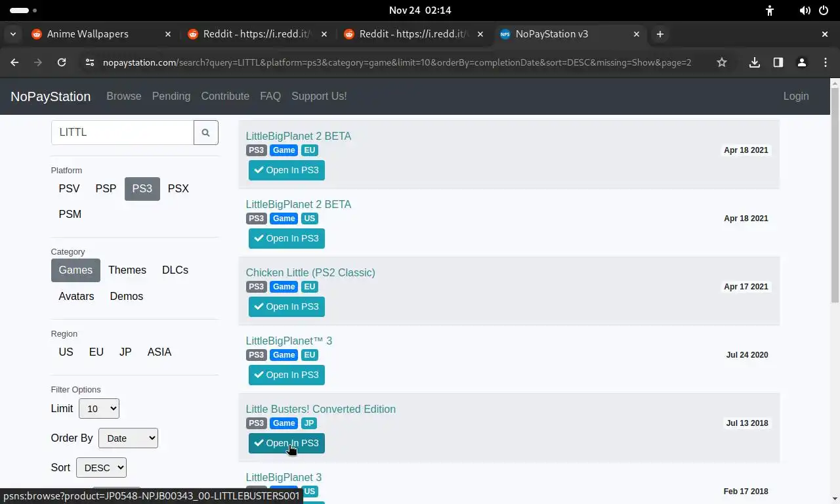Bookmark this page with the star icon
This screenshot has width=840, height=504.
click(722, 62)
